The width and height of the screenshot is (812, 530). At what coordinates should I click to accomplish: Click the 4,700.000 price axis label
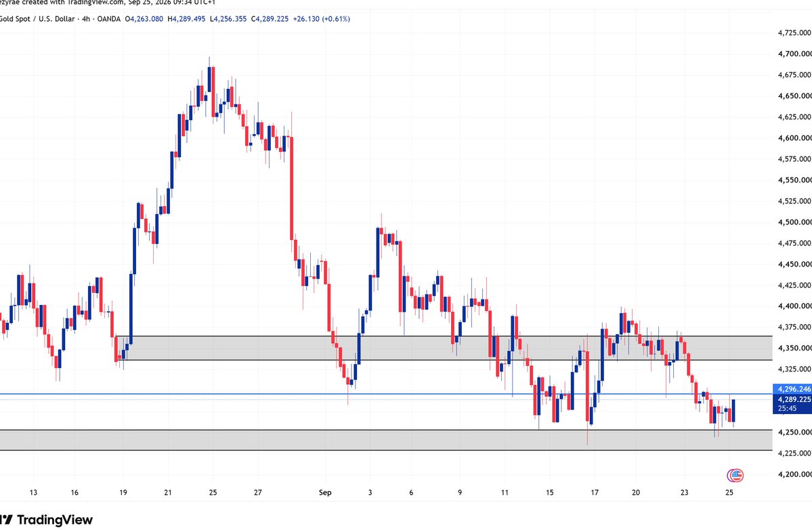click(794, 54)
